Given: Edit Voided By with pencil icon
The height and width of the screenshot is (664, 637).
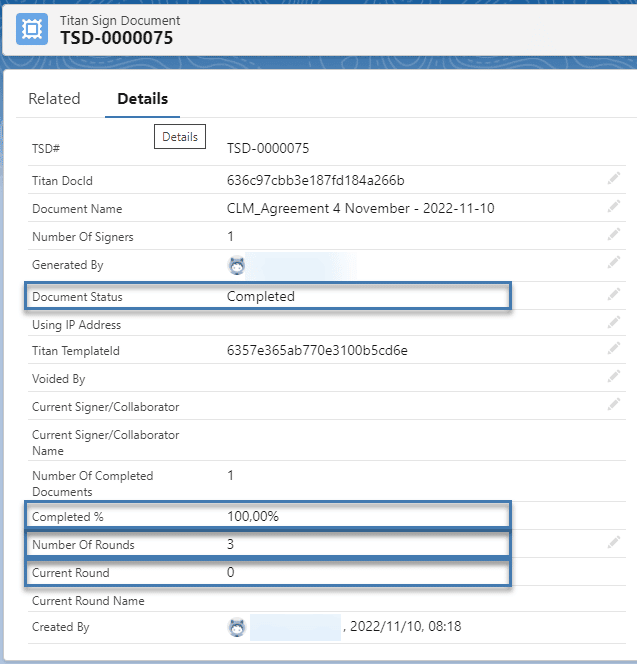Looking at the screenshot, I should click(x=614, y=376).
